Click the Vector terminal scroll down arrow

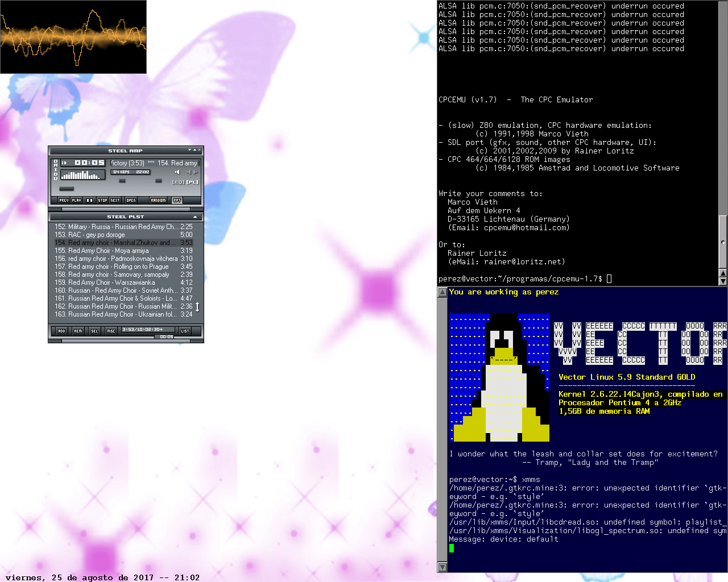click(x=442, y=567)
